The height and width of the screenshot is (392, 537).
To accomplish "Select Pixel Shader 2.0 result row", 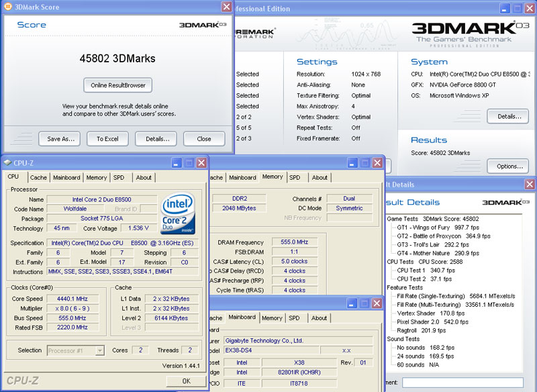I will 432,322.
